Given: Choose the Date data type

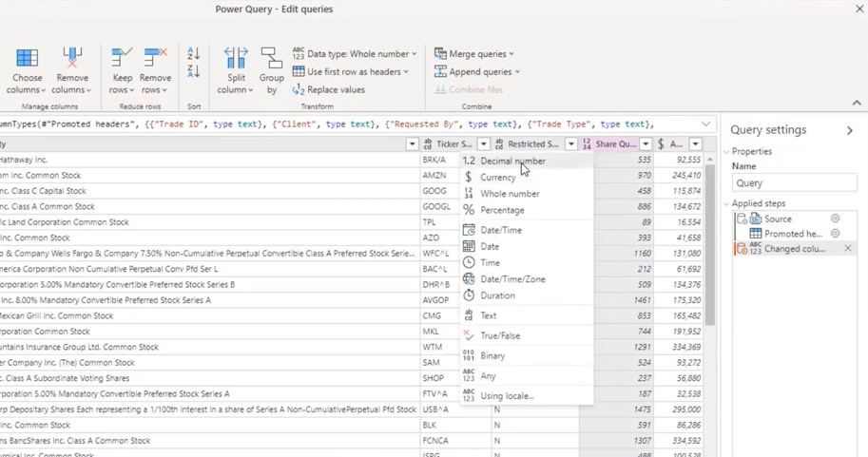Looking at the screenshot, I should click(x=527, y=247).
